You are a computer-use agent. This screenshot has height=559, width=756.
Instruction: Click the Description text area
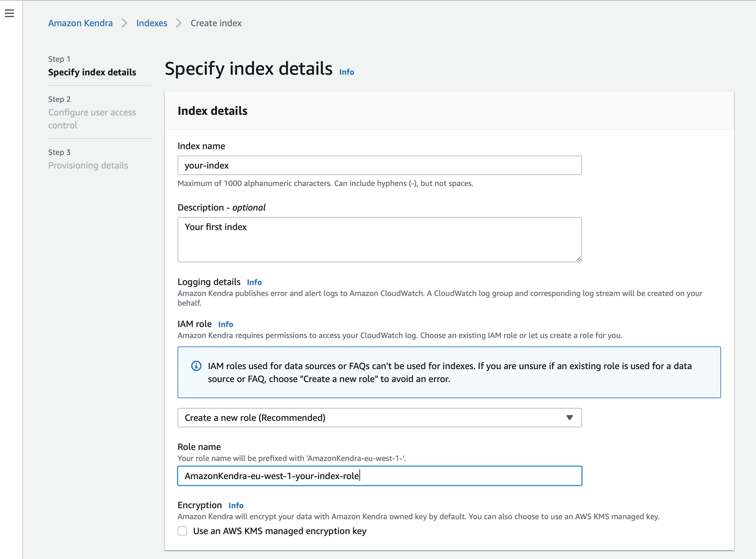(379, 240)
